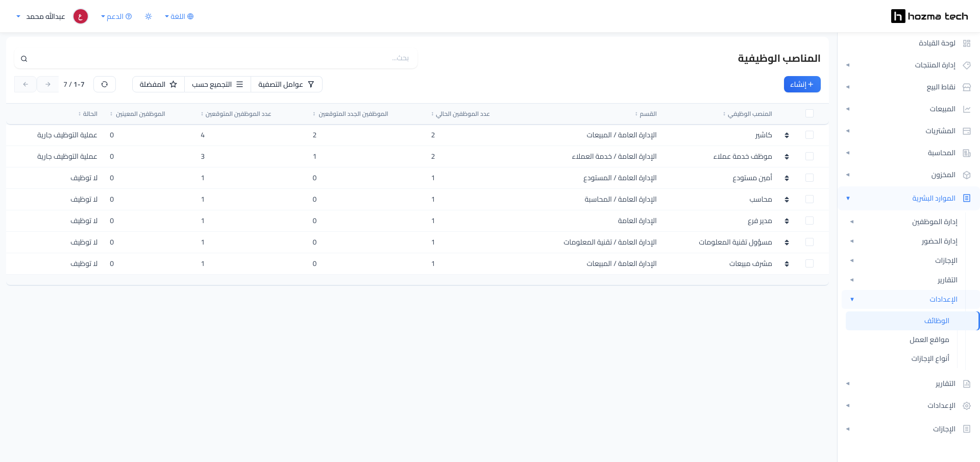The height and width of the screenshot is (462, 980).
Task: Sort by القسم column header
Action: point(646,114)
